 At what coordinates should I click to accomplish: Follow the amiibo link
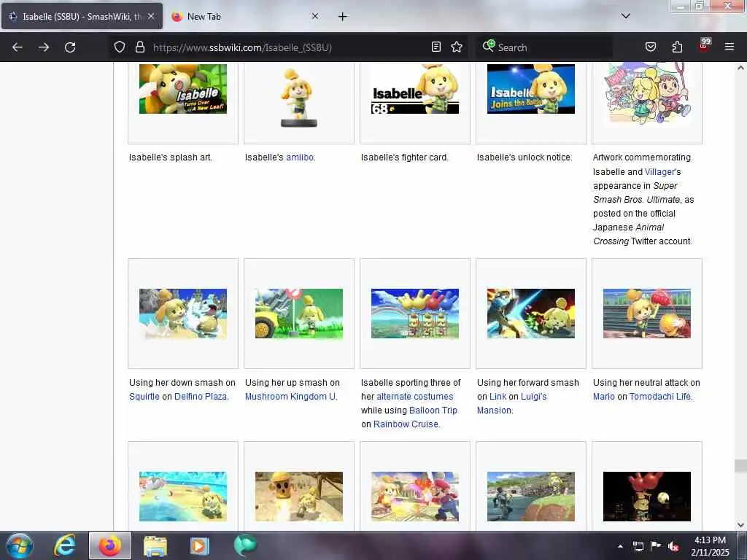[300, 157]
